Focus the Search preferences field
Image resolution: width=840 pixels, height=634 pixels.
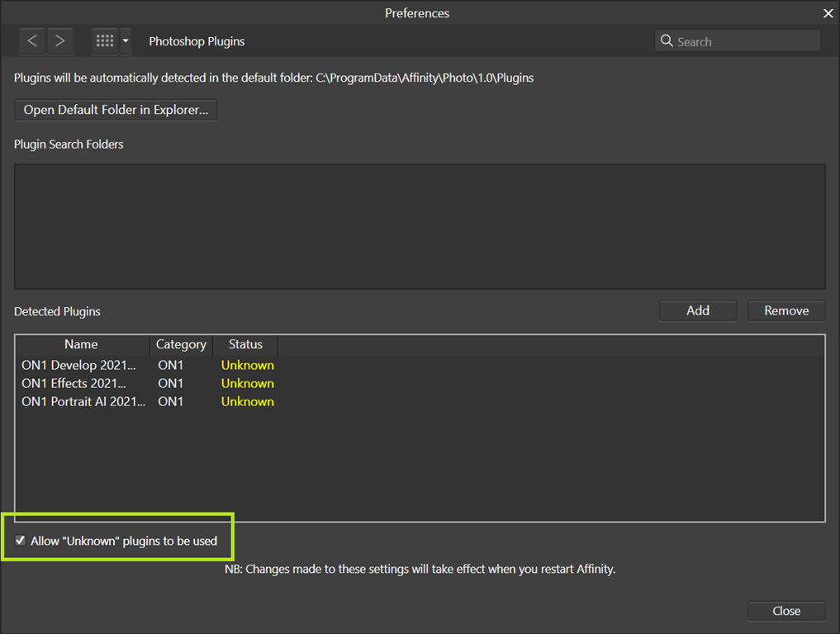(x=743, y=41)
